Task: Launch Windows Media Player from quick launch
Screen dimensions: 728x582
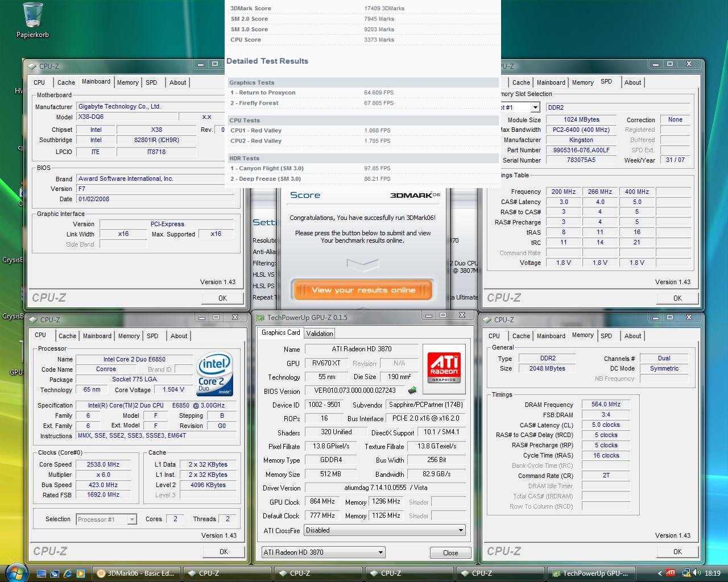Action: tap(81, 573)
